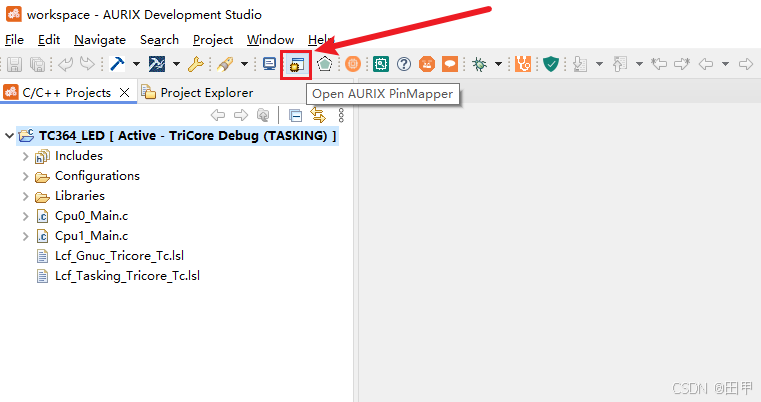Click the panel Up level icon
This screenshot has height=402, width=761.
[x=263, y=115]
